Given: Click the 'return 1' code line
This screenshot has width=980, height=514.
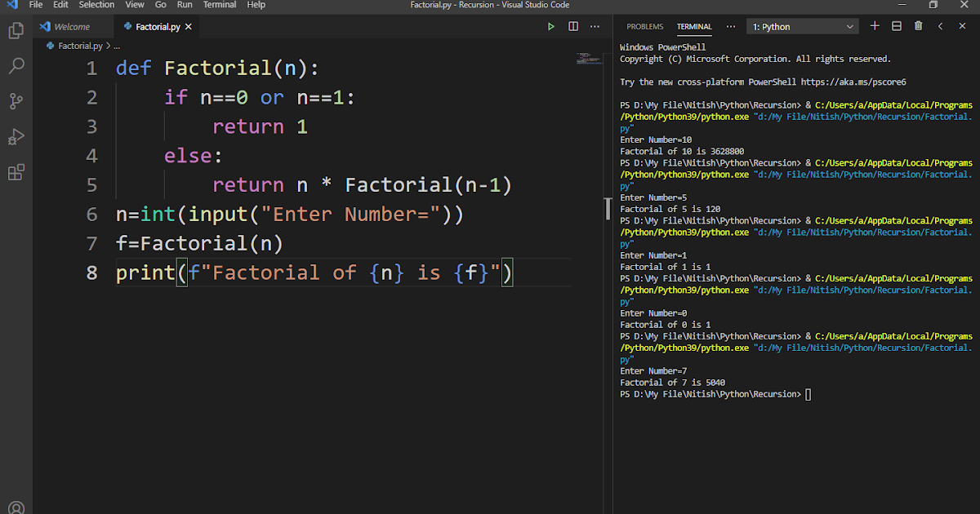Looking at the screenshot, I should pyautogui.click(x=261, y=126).
